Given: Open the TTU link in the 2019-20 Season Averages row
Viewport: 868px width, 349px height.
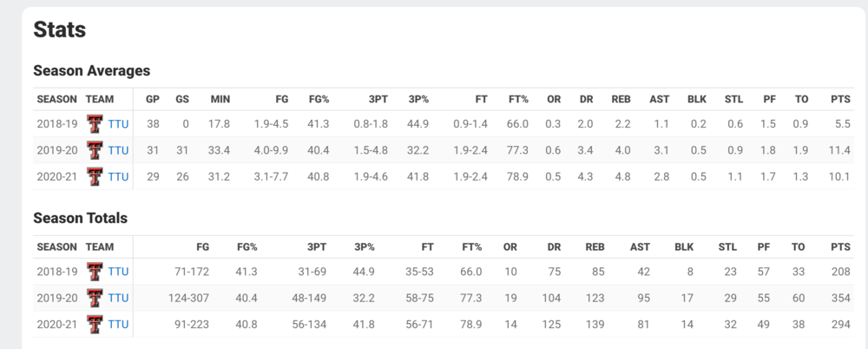Looking at the screenshot, I should (x=118, y=151).
